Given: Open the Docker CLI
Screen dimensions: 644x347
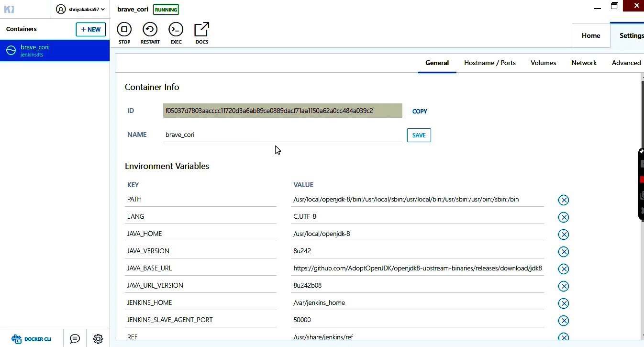Looking at the screenshot, I should pyautogui.click(x=32, y=339).
